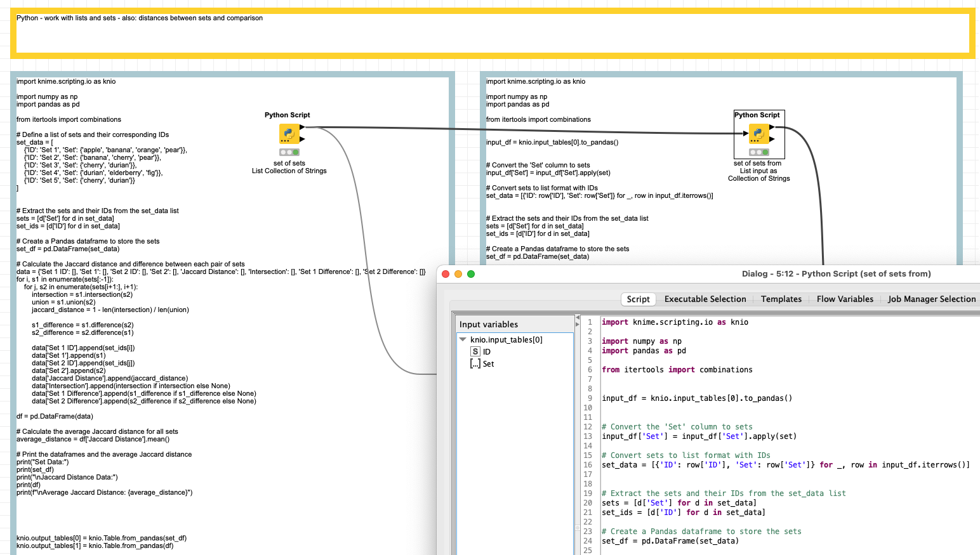Click the top output port of left Python node
Screen dimensions: 980x555
302,127
